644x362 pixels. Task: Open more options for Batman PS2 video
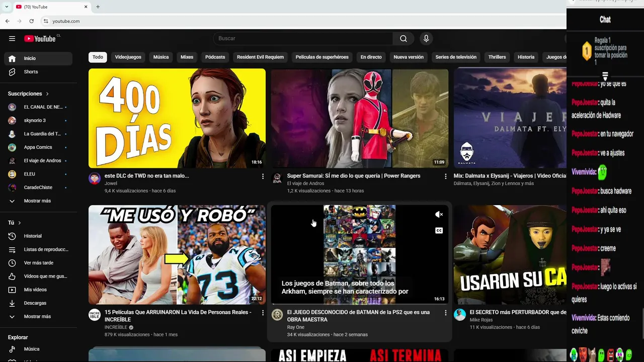[445, 313]
